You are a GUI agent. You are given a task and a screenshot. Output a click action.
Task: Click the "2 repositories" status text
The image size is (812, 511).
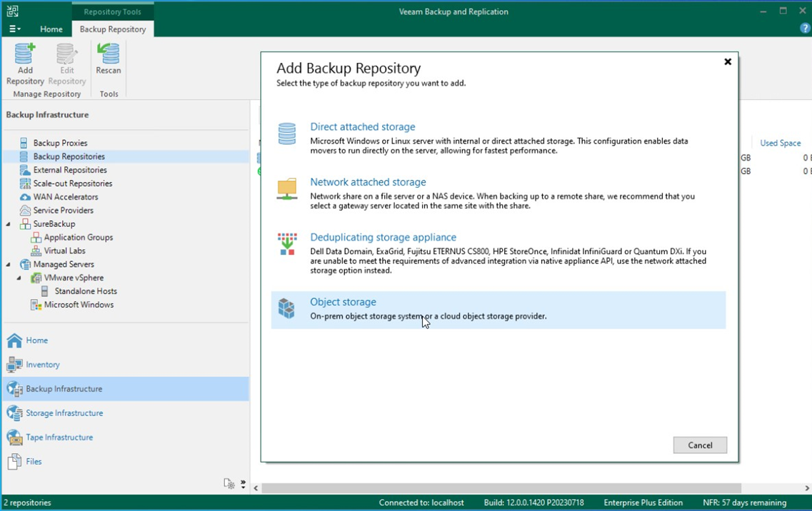click(27, 502)
